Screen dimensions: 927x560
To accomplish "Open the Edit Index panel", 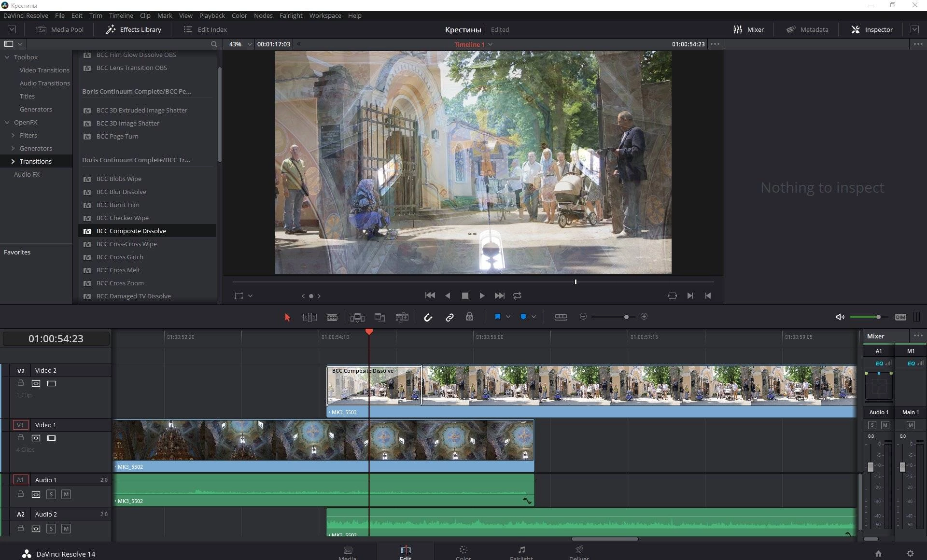I will [205, 29].
